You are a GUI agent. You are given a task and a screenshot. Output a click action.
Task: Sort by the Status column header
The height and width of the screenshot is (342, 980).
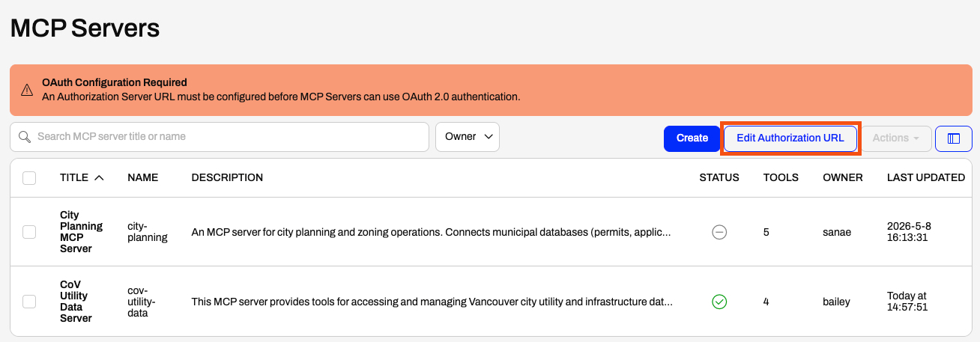tap(719, 178)
